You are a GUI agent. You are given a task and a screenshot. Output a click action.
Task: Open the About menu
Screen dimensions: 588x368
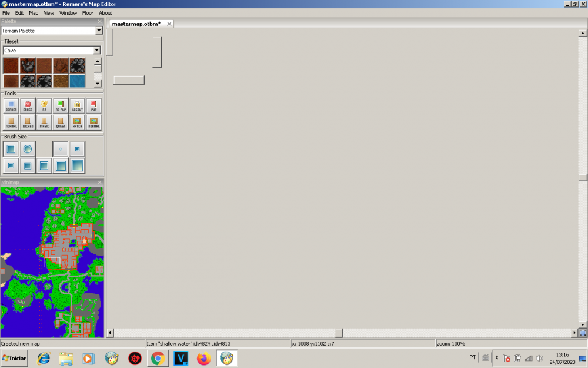pos(105,13)
